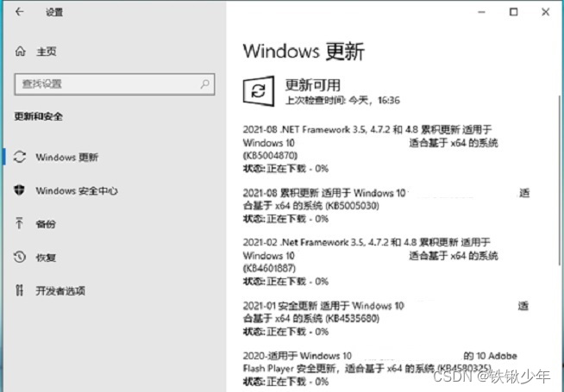Select the KB4601887 .Net Framework entry
The image size is (564, 392).
coord(371,255)
